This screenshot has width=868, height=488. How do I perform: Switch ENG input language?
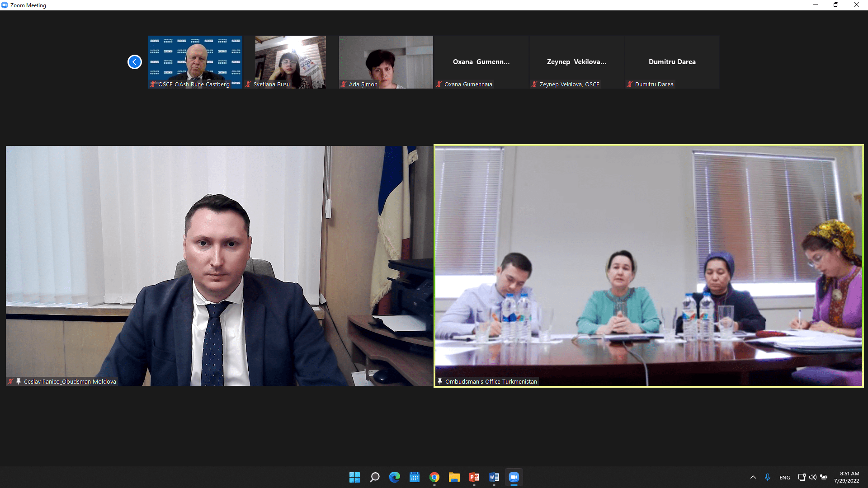785,477
